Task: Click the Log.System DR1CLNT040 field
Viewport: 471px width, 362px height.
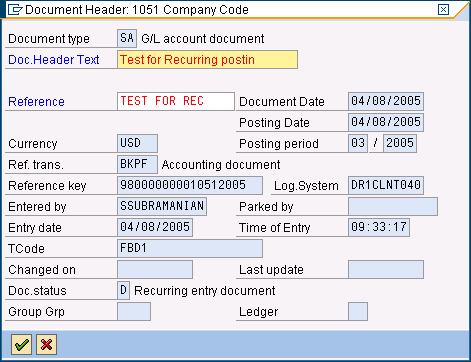Action: tap(386, 185)
